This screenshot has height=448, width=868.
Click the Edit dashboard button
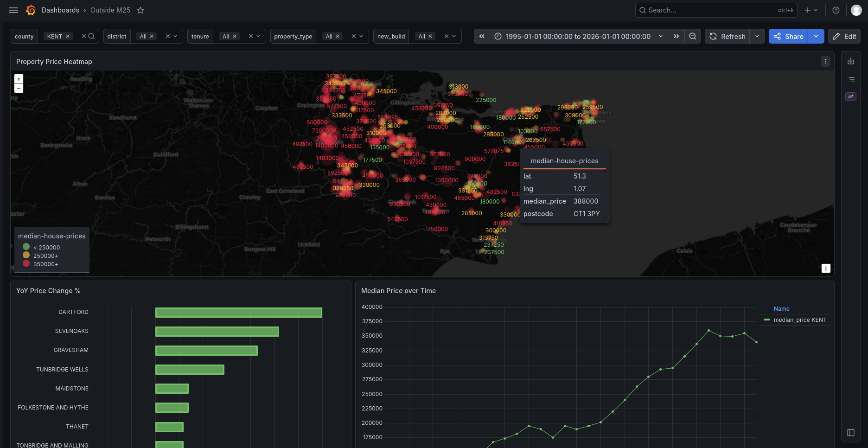(x=844, y=36)
